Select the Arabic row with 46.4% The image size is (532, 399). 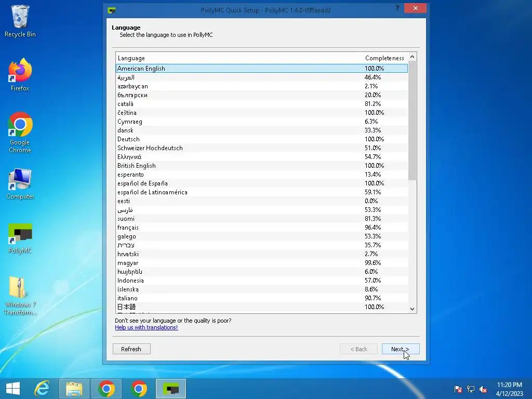(x=262, y=77)
